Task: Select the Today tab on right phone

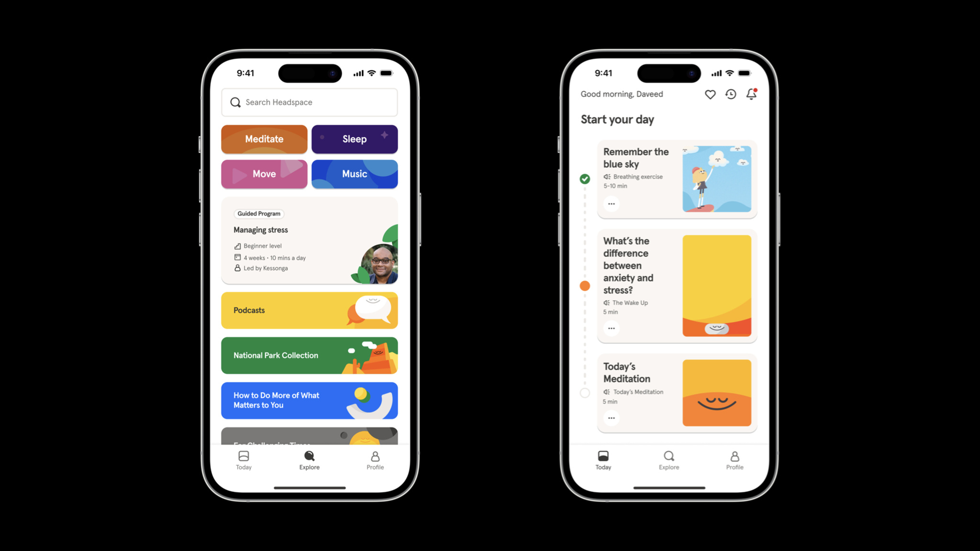Action: tap(602, 460)
